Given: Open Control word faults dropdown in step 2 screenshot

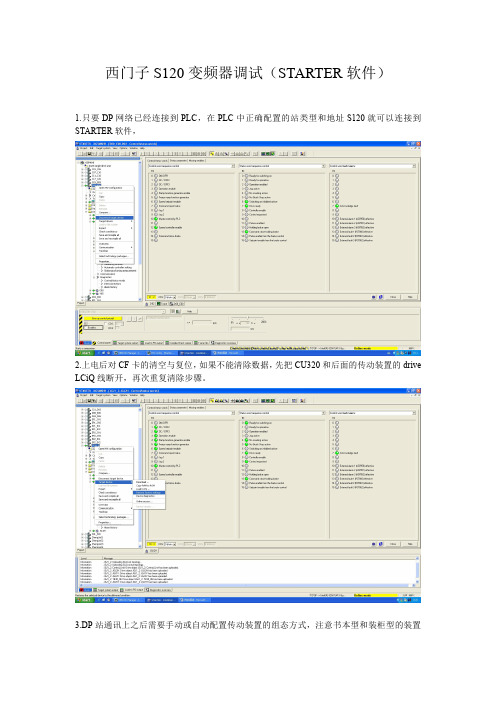Looking at the screenshot, I should pyautogui.click(x=372, y=413).
